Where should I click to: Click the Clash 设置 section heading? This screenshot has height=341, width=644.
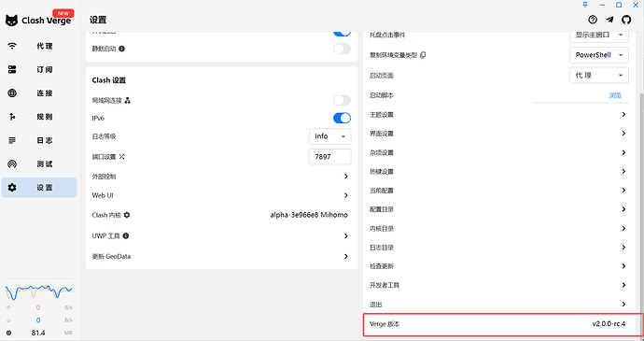(109, 80)
